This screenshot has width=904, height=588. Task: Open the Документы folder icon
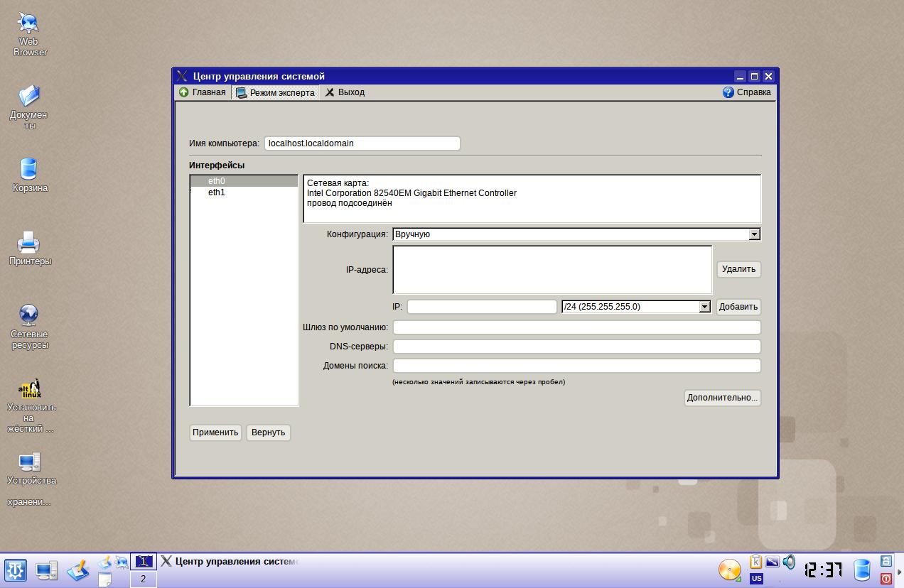tap(29, 96)
